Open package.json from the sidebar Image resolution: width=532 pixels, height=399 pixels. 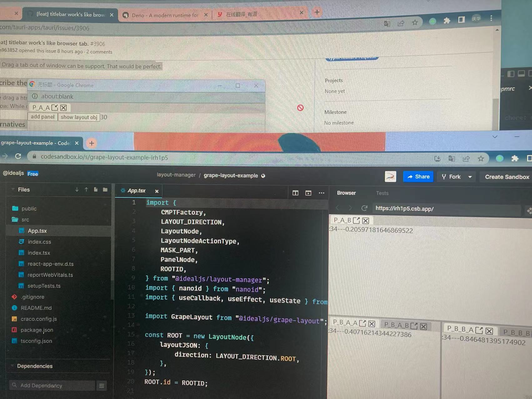37,330
